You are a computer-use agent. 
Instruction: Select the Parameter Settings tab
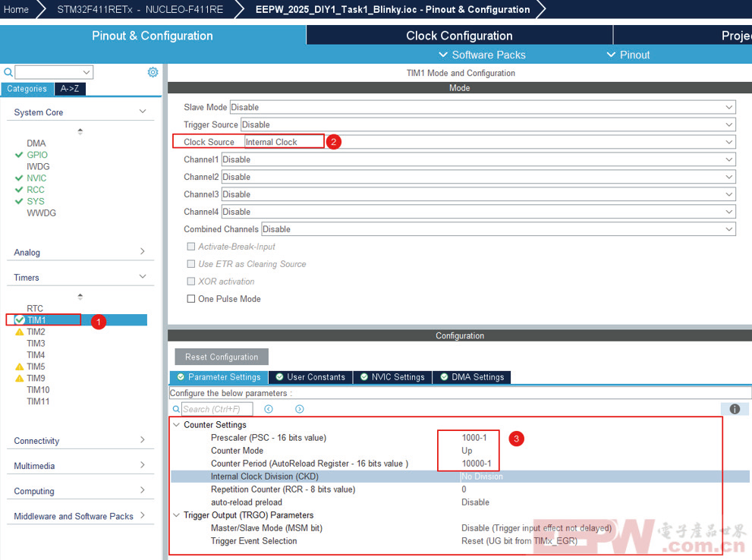click(x=219, y=377)
